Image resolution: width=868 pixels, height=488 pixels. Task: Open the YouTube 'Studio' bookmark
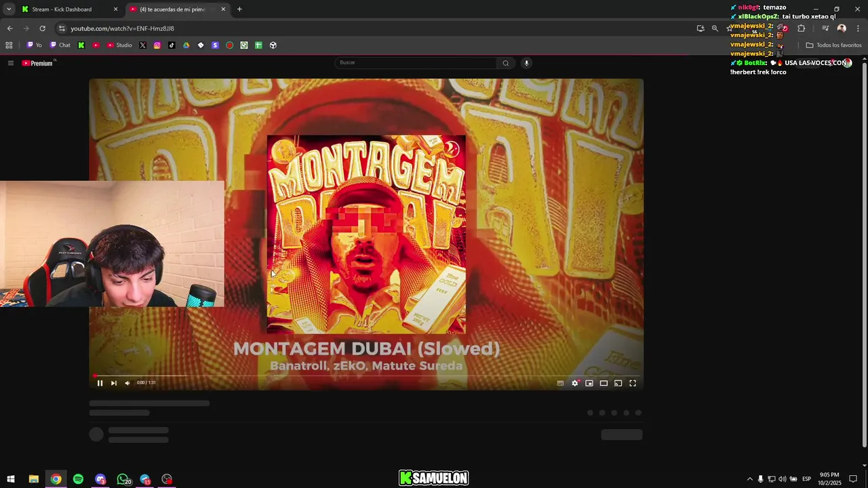[x=119, y=45]
